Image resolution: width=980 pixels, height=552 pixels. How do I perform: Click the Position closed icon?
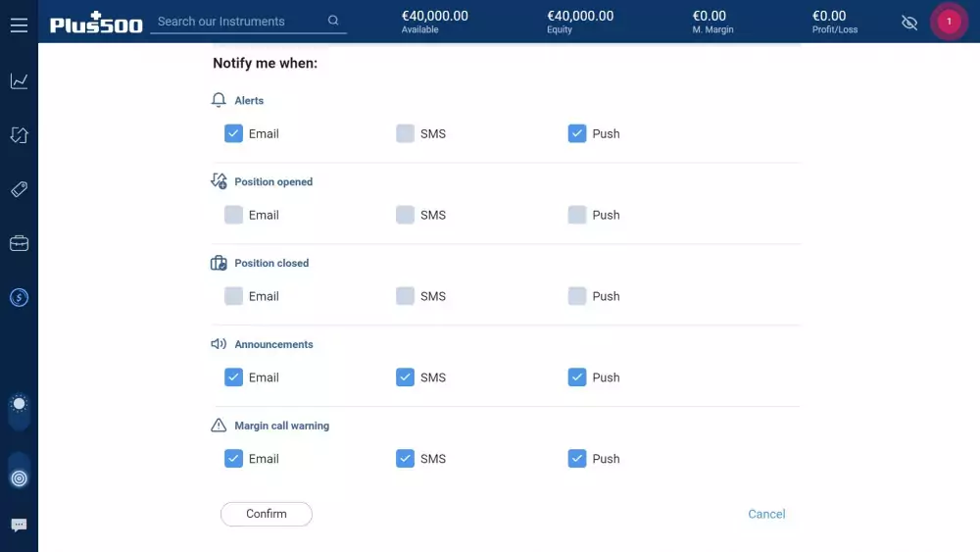tap(219, 263)
